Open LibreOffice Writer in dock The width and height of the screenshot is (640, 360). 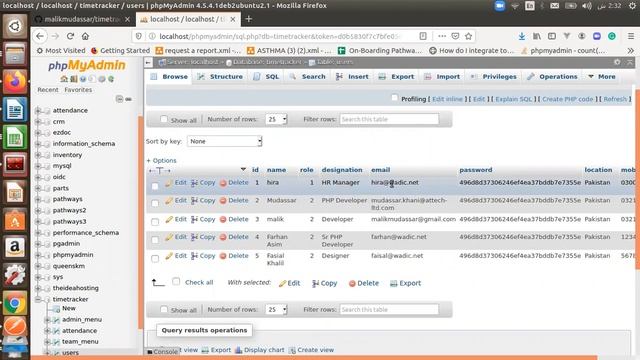15,109
